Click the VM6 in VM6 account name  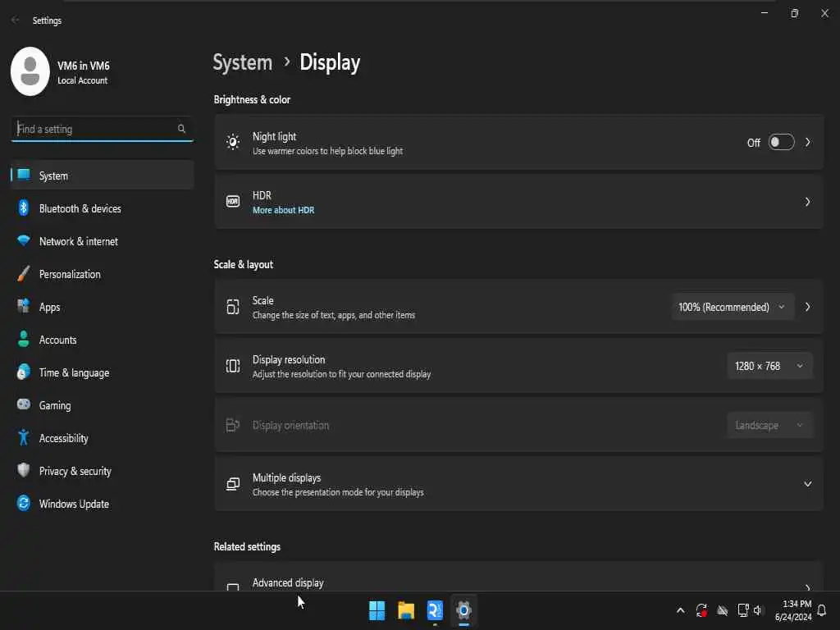tap(84, 66)
